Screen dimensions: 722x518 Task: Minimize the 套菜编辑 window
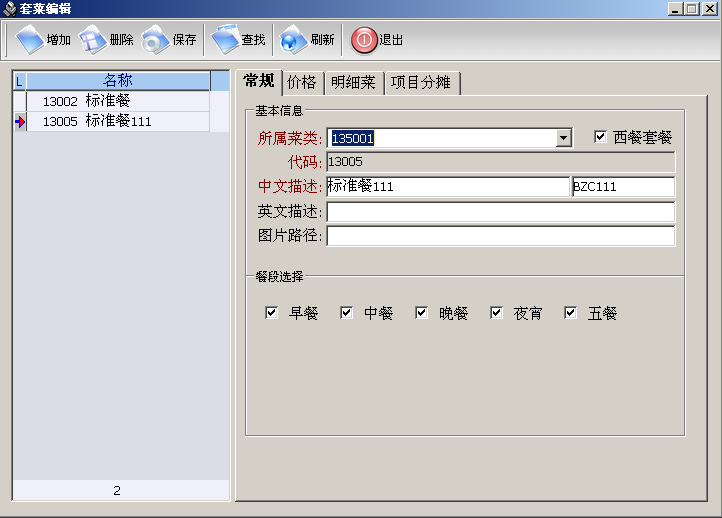click(675, 9)
